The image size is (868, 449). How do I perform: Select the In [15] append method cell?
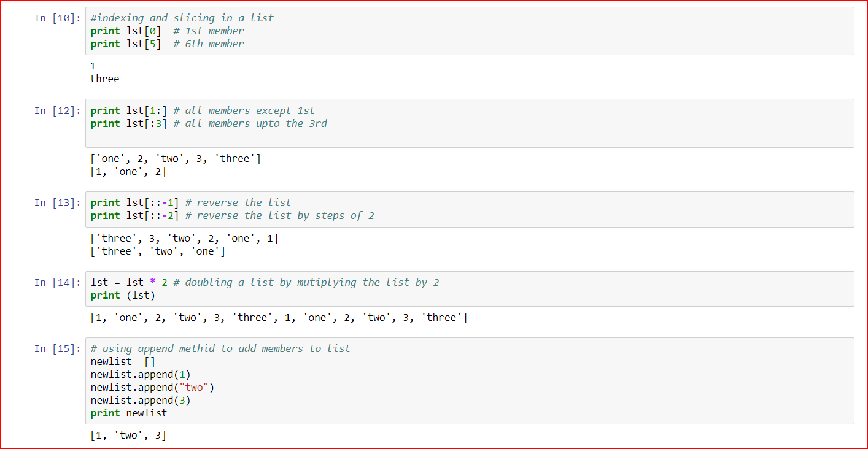(470, 381)
